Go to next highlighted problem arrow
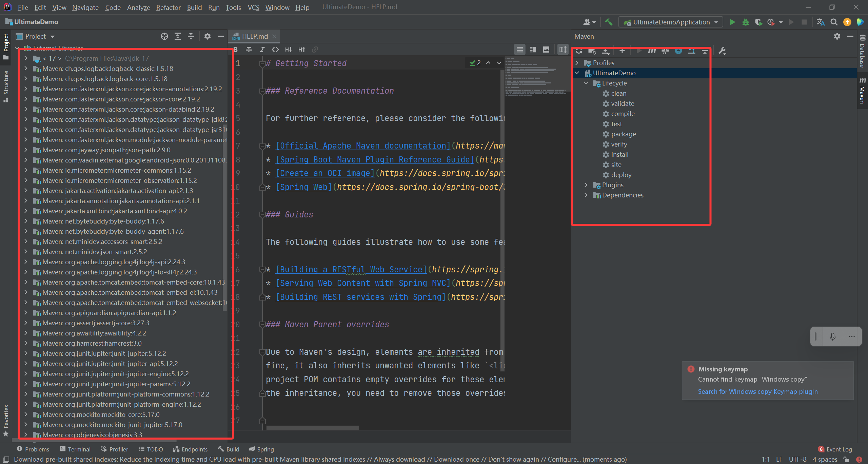Viewport: 868px width, 464px height. click(x=499, y=63)
